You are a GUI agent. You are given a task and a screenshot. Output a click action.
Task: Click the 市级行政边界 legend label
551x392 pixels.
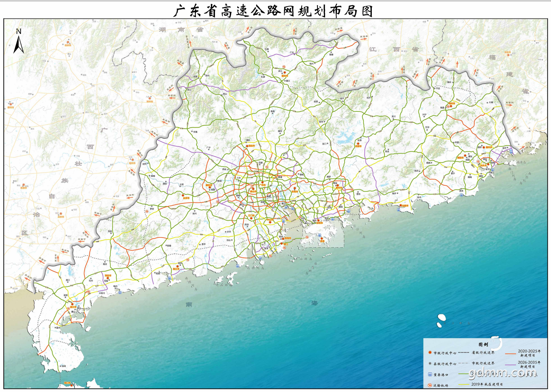click(483, 363)
